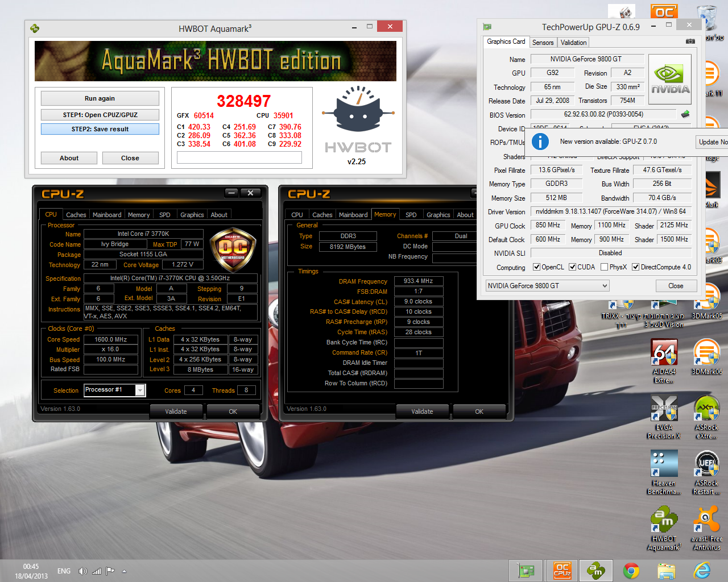The height and width of the screenshot is (582, 728).
Task: Open the CPU tab in right CPU-Z window
Action: [297, 215]
